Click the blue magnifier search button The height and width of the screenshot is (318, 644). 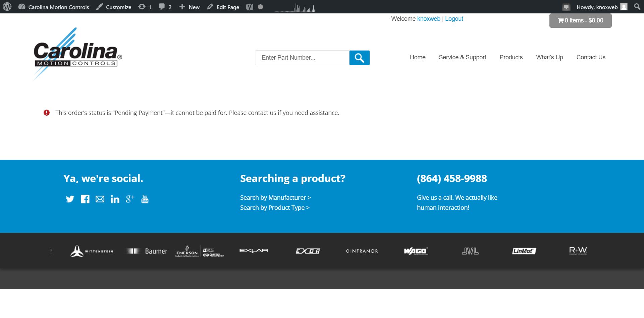360,58
